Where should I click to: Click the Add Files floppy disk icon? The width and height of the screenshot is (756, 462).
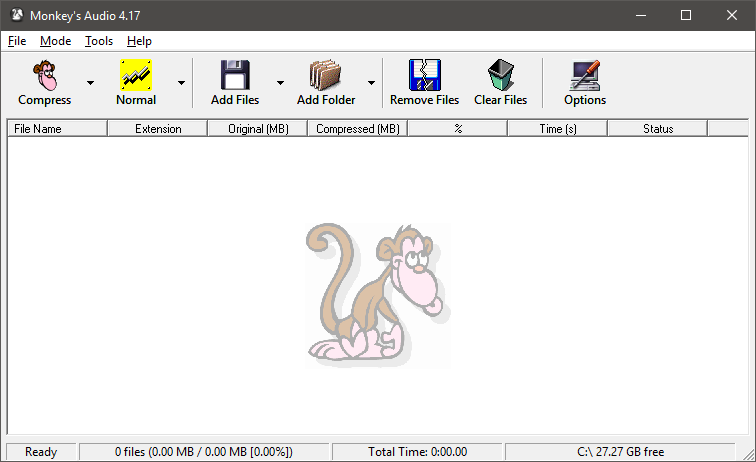[235, 75]
